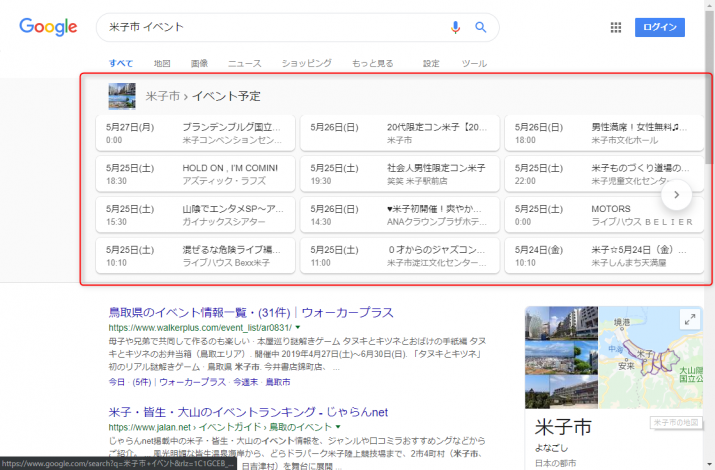This screenshot has width=715, height=470.
Task: Switch to the ニュース tab
Action: coord(244,63)
